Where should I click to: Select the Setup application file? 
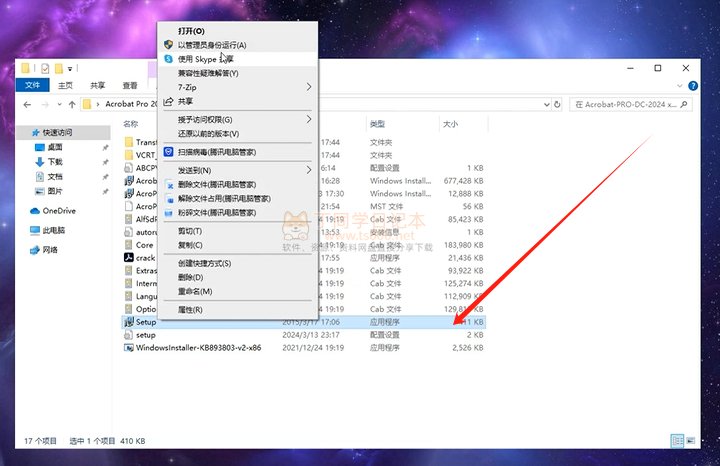[x=304, y=322]
